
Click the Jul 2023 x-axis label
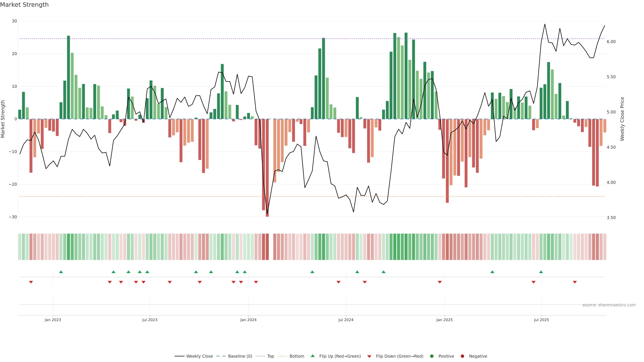pyautogui.click(x=150, y=320)
